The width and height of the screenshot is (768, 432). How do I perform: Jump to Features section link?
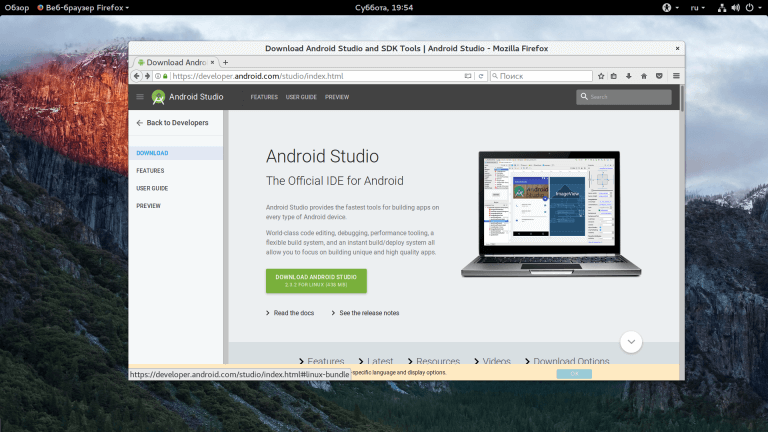click(321, 360)
